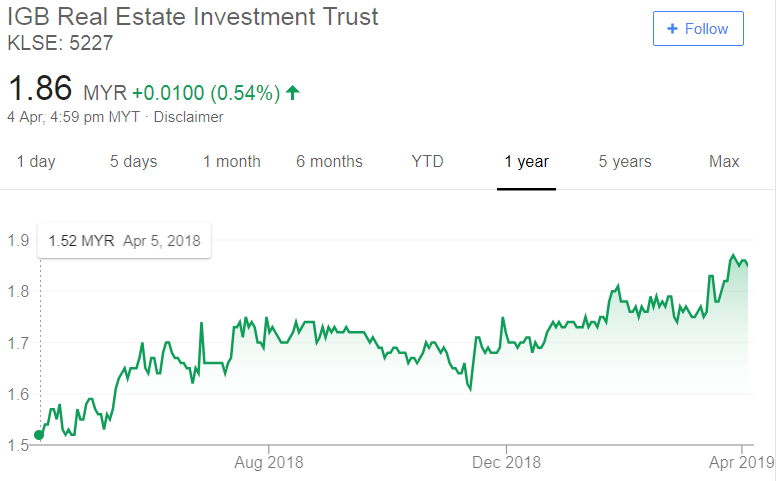Show the 1 month chart
This screenshot has width=780, height=481.
click(x=231, y=162)
